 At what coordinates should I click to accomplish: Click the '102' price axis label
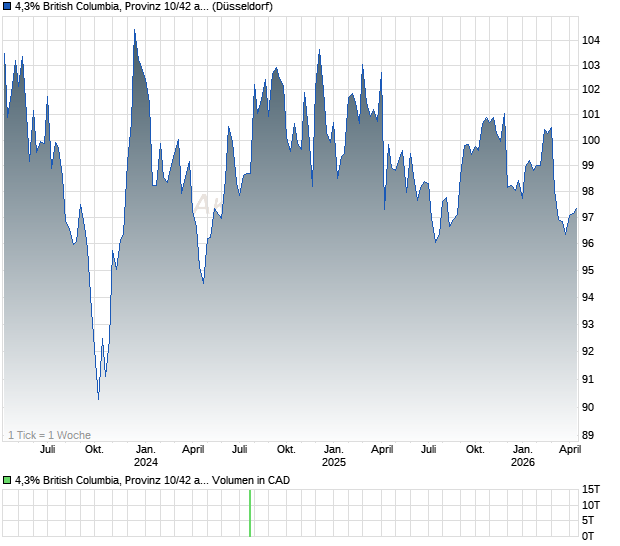[x=591, y=89]
